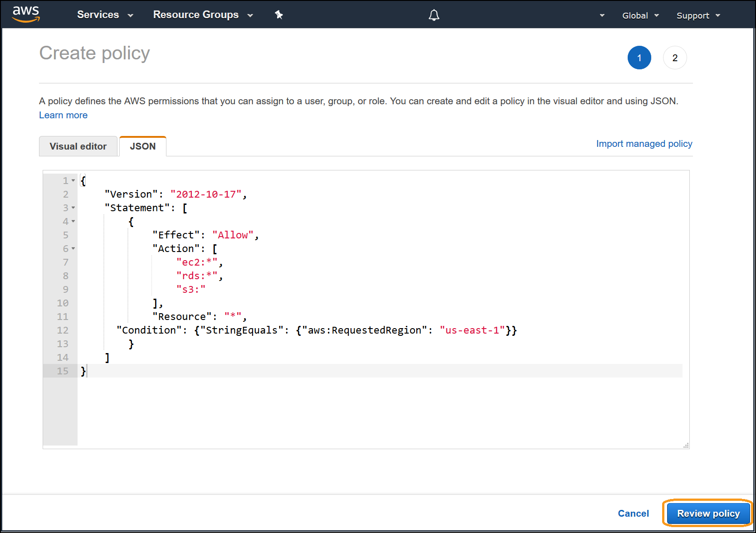Collapse the Action array fold at line 6
756x533 pixels.
click(x=73, y=248)
